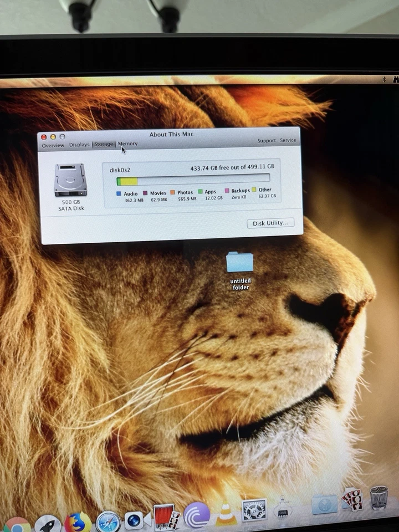Click the Photos 565.9 MB value
This screenshot has height=532, width=399.
pos(187,198)
